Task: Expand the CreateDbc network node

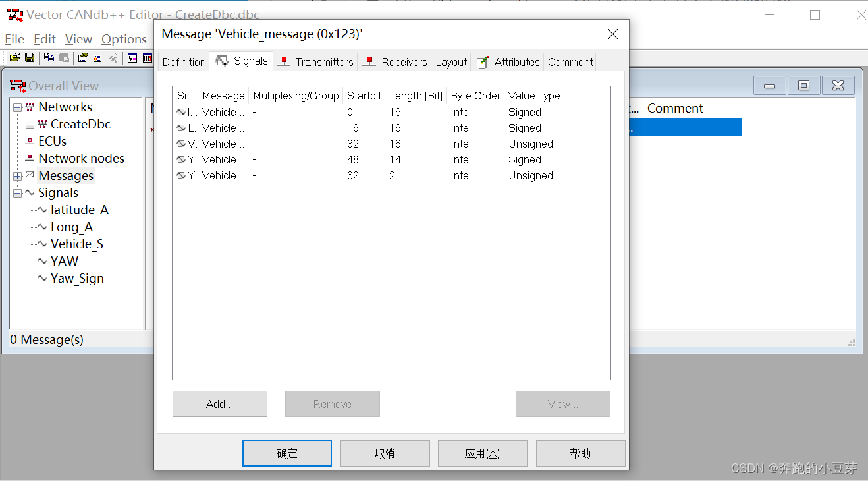Action: coord(30,125)
